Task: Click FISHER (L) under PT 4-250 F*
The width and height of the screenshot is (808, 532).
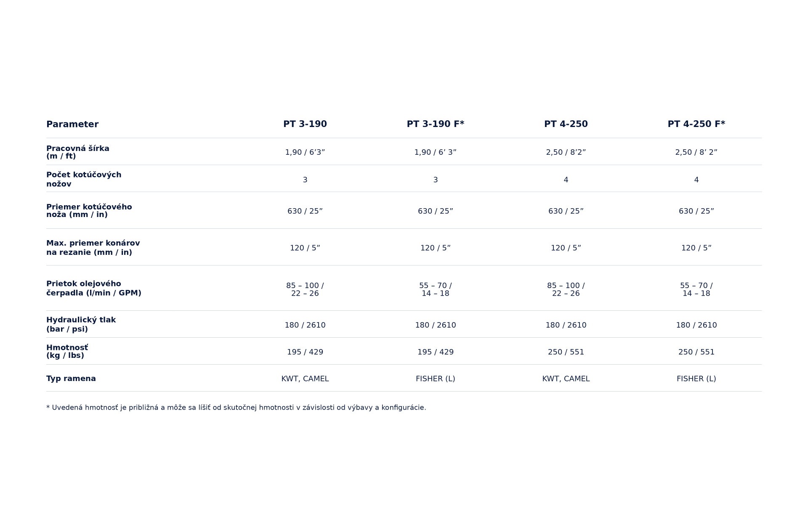Action: (x=696, y=378)
